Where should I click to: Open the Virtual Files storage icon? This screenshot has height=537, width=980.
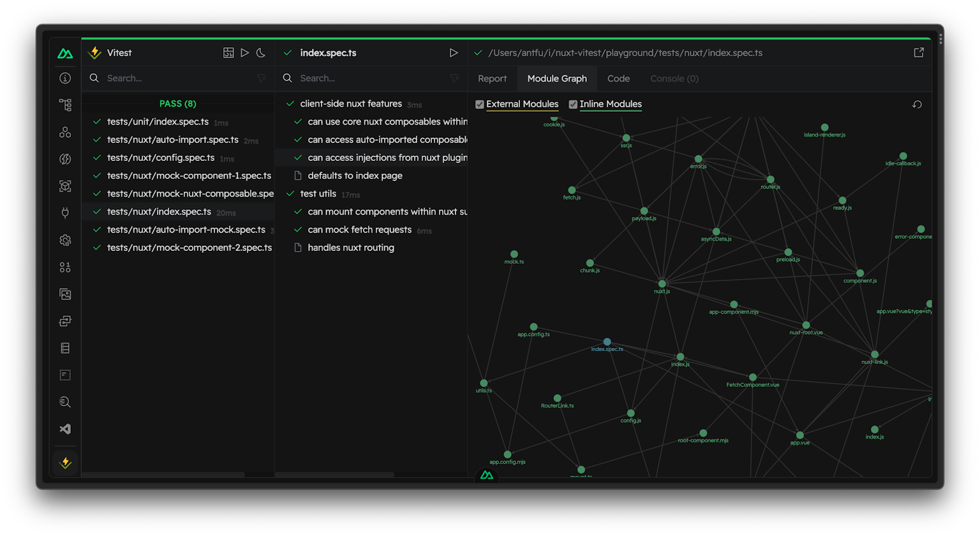tap(65, 348)
